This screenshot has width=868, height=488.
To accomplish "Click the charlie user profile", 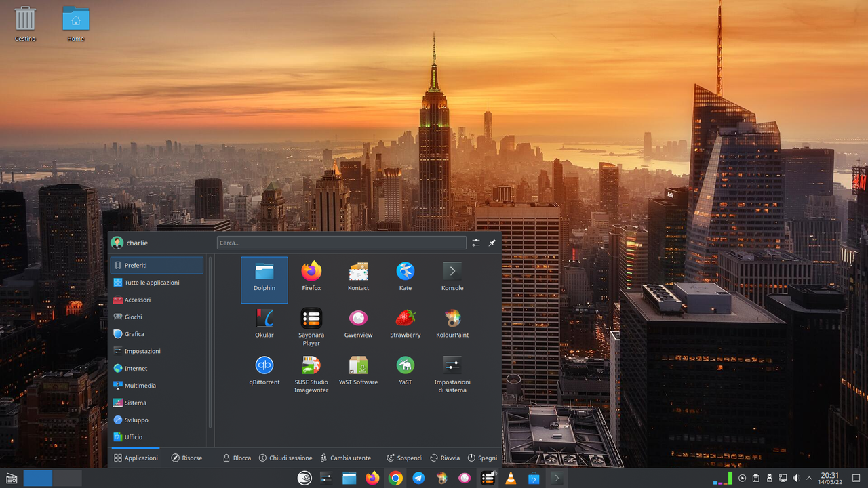I will click(x=130, y=243).
